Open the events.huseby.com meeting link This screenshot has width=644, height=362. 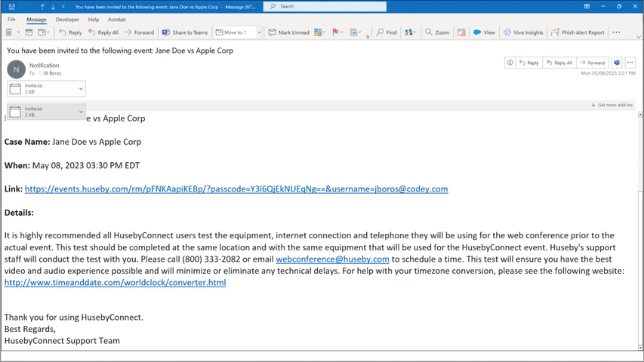(236, 189)
